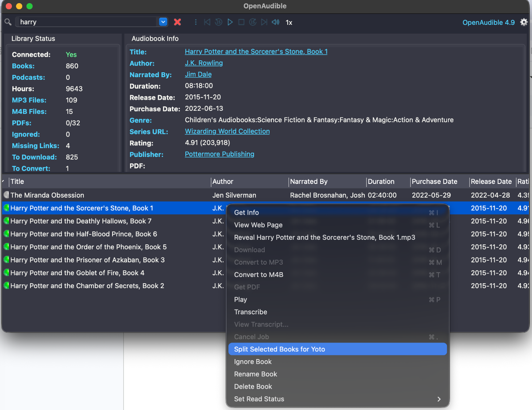Screen dimensions: 532x410
Task: Choose View Web Page menu entry
Action: (x=337, y=225)
